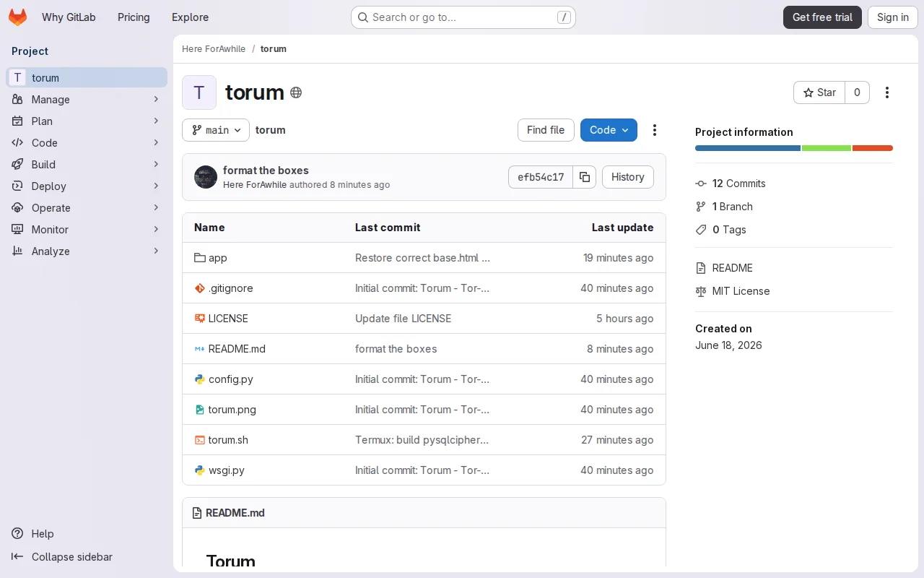This screenshot has height=578, width=924.
Task: Click the torum.png image file icon
Action: point(200,410)
